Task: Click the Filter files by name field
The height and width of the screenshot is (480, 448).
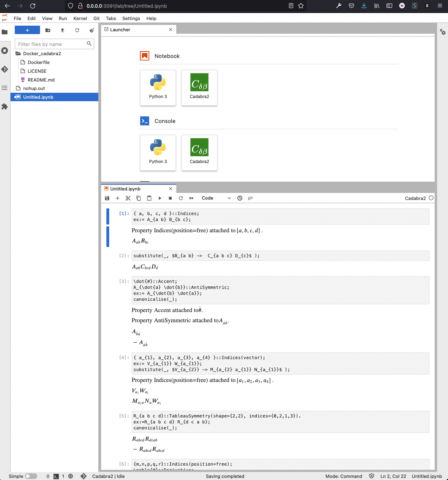Action: pyautogui.click(x=53, y=44)
